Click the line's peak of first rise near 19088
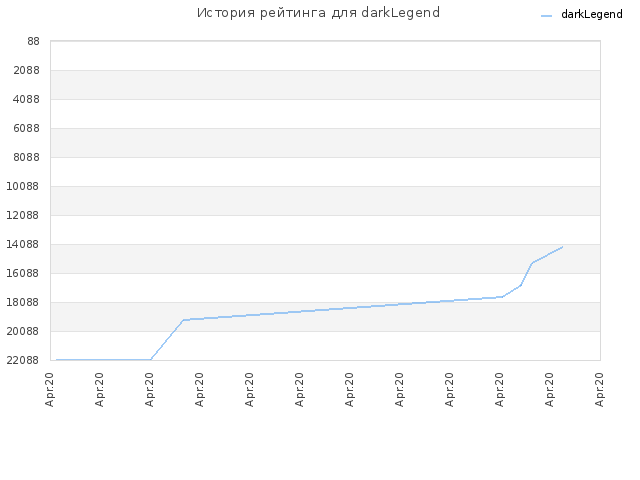 [183, 320]
